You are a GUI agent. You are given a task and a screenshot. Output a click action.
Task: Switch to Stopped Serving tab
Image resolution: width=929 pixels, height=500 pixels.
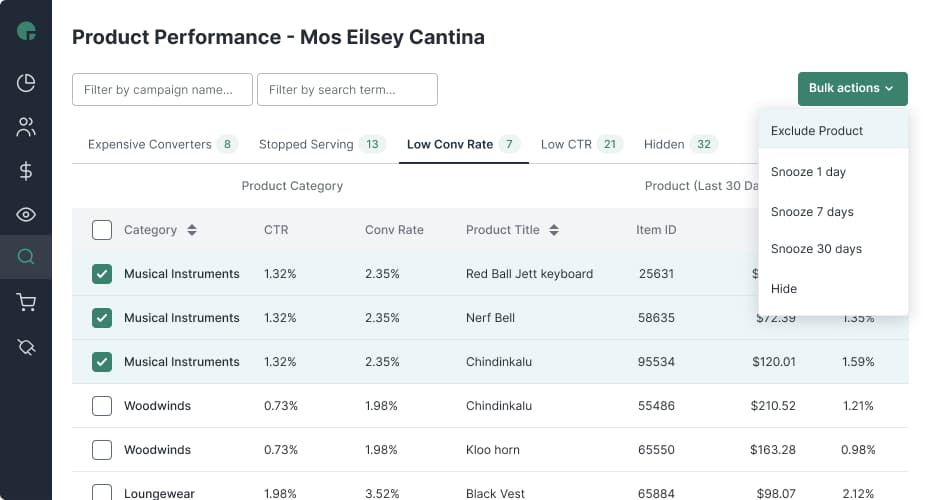tap(322, 144)
